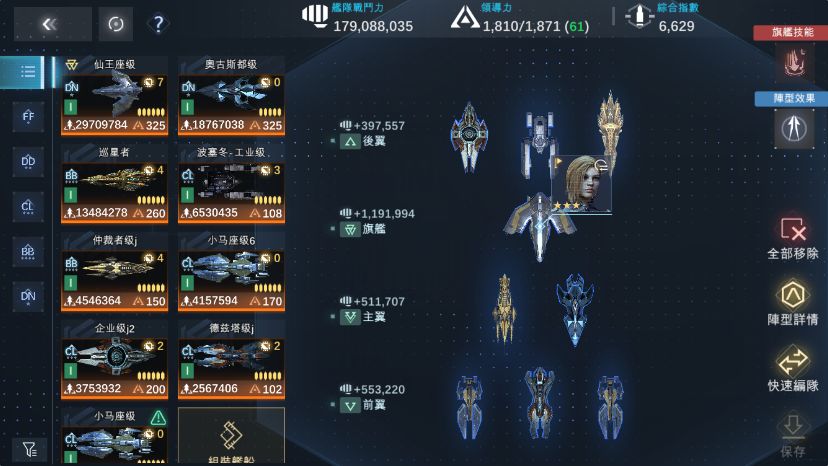Click the circular refresh icon at top
Viewport: 828px width, 466px height.
click(x=116, y=24)
